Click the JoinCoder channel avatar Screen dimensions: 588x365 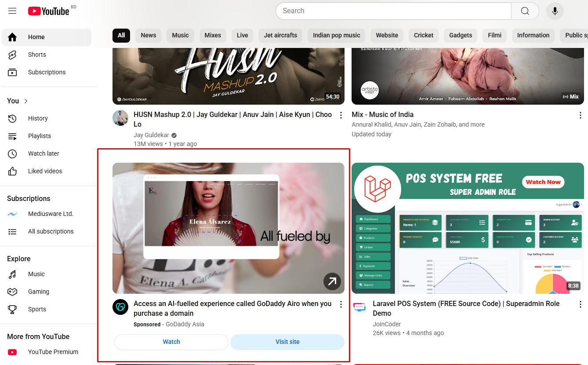coord(359,307)
